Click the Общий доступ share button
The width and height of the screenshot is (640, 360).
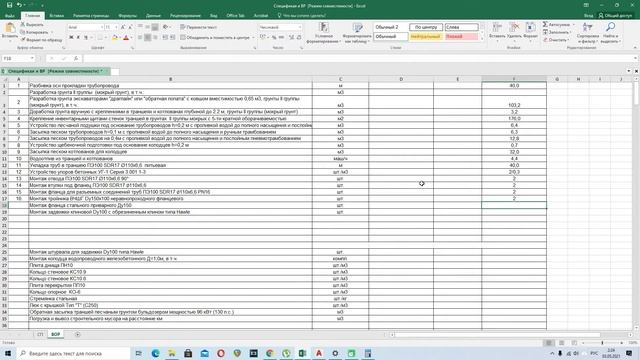click(x=615, y=16)
